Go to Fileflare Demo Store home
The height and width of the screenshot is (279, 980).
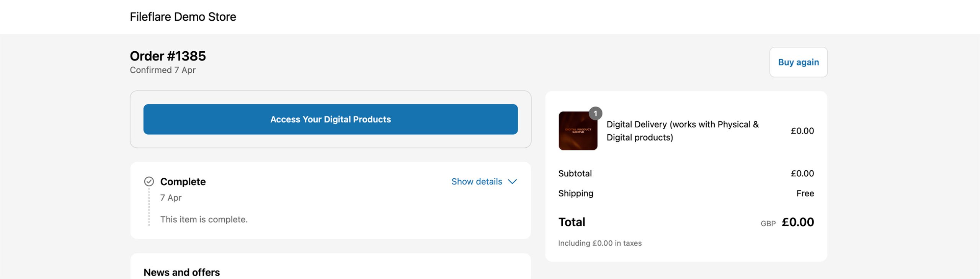[183, 17]
